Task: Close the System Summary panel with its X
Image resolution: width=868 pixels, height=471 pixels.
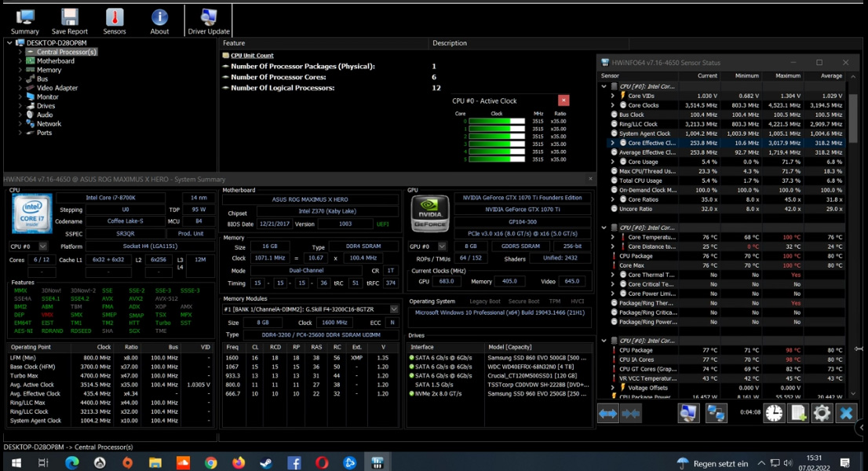Action: pyautogui.click(x=590, y=179)
